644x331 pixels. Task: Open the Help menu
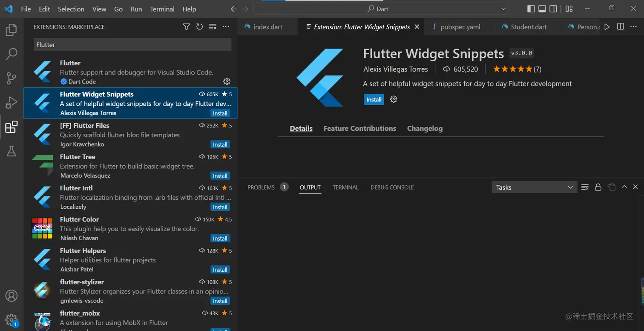(x=189, y=9)
